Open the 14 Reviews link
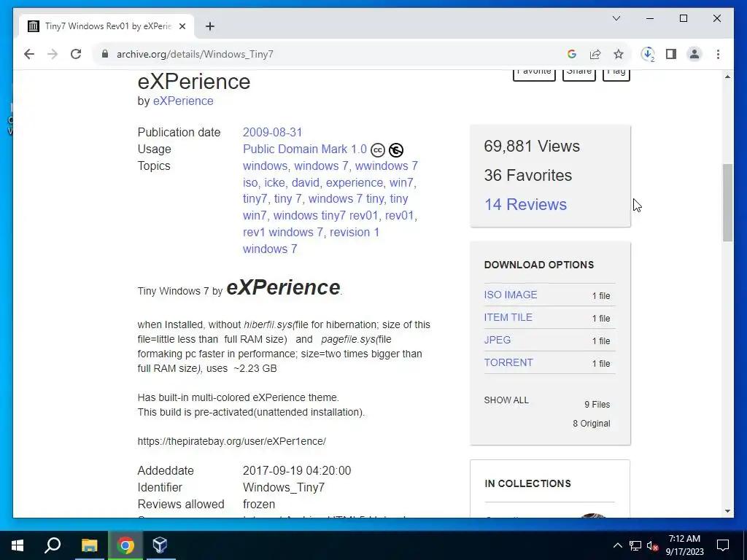The width and height of the screenshot is (747, 560). tap(525, 204)
